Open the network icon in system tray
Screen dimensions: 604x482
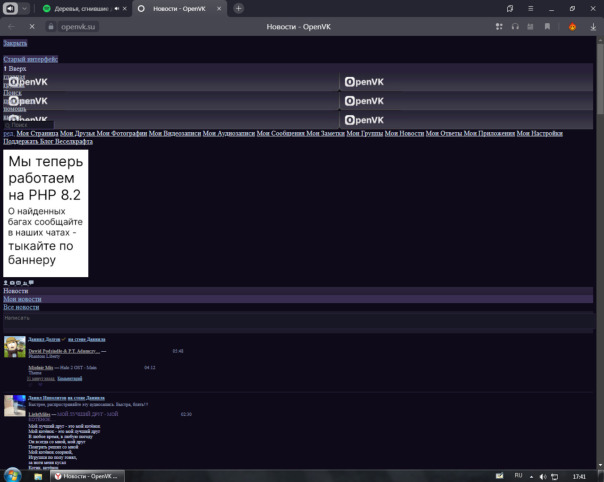click(x=555, y=477)
